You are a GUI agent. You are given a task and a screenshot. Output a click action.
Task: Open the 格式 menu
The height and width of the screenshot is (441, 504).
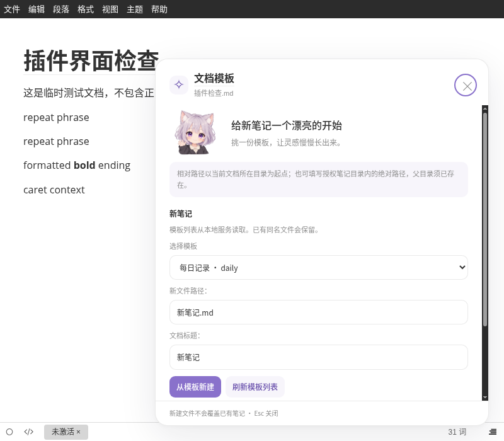pyautogui.click(x=86, y=9)
